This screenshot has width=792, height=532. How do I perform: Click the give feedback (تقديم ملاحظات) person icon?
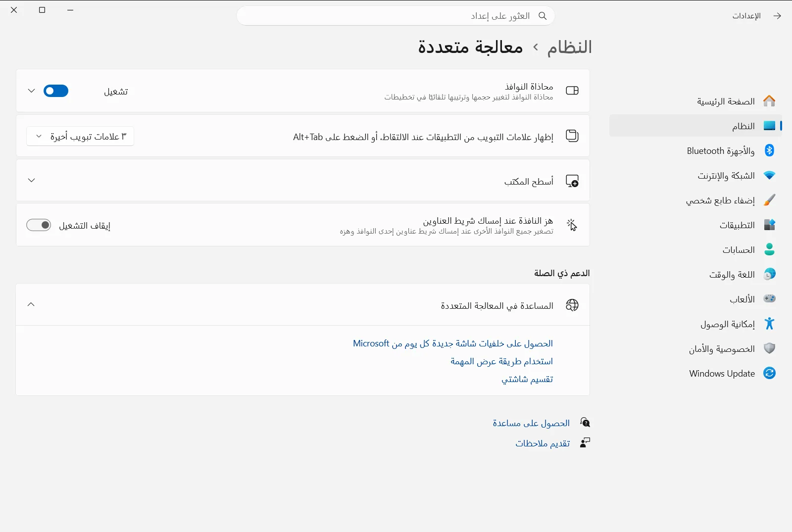585,442
